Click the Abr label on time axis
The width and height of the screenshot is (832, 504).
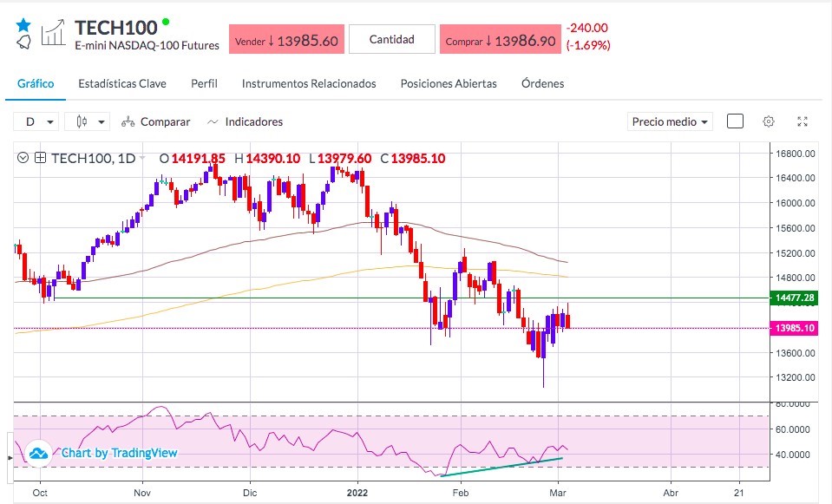671,493
